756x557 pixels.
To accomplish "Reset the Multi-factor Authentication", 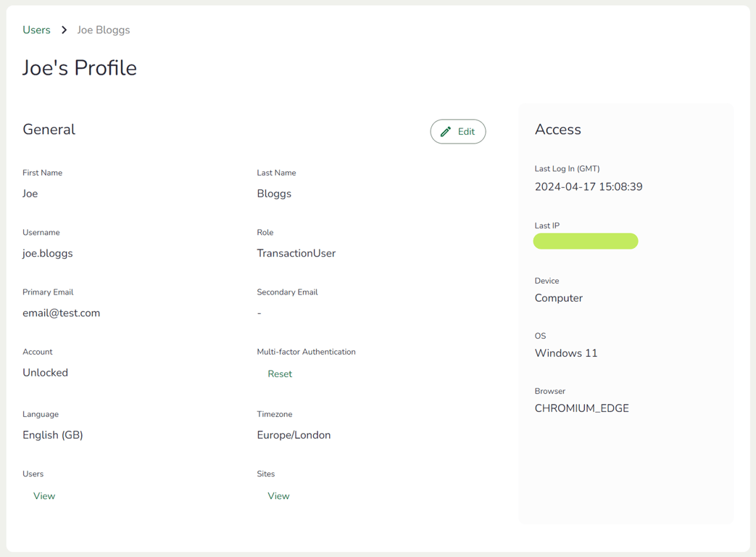I will click(x=280, y=374).
